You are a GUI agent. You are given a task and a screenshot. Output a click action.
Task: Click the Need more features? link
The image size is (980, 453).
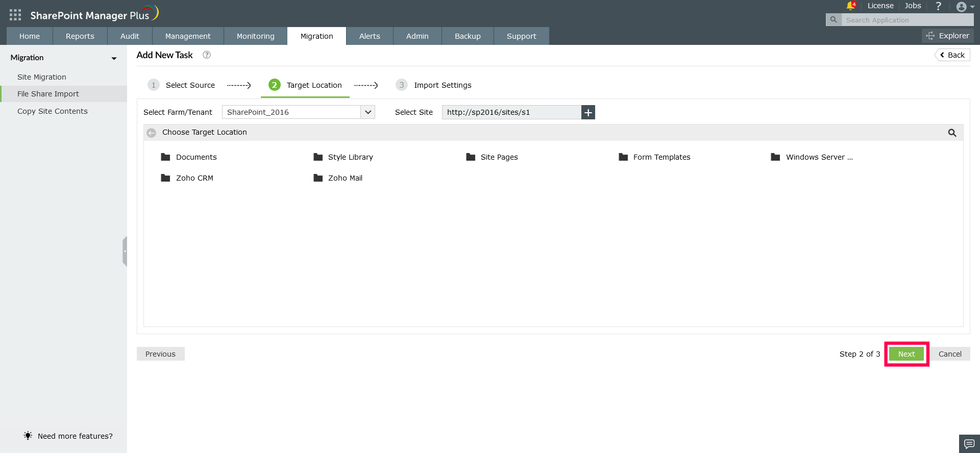[x=75, y=436]
